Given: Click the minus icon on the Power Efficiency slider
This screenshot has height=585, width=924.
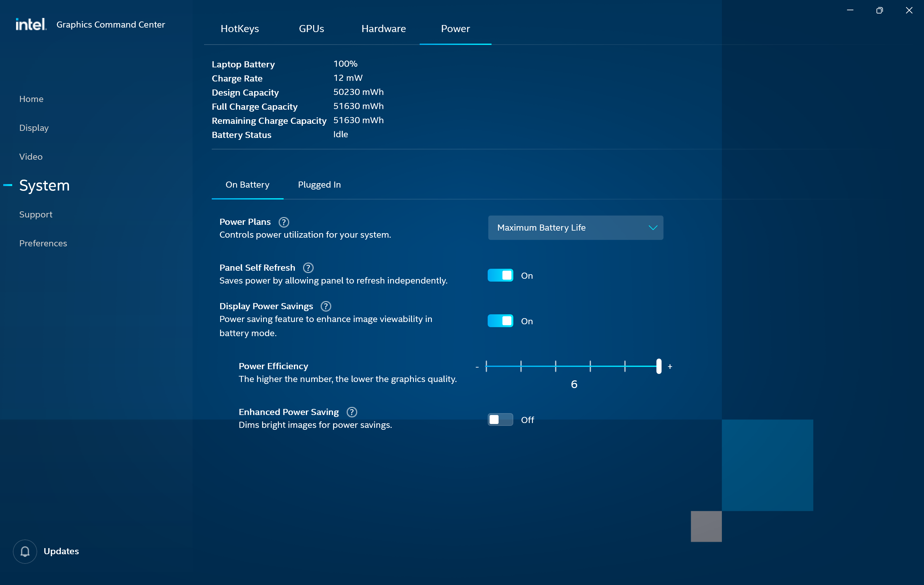Looking at the screenshot, I should [477, 367].
